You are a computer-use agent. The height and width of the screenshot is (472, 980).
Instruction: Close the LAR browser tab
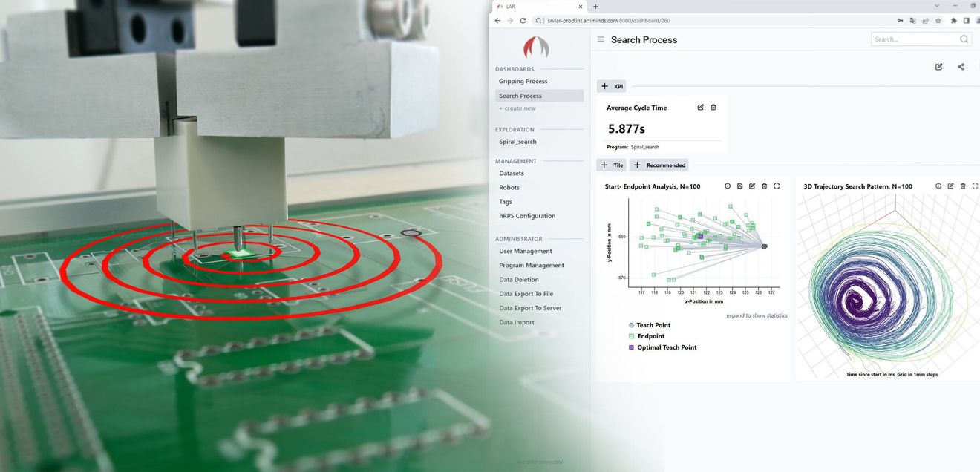[580, 7]
